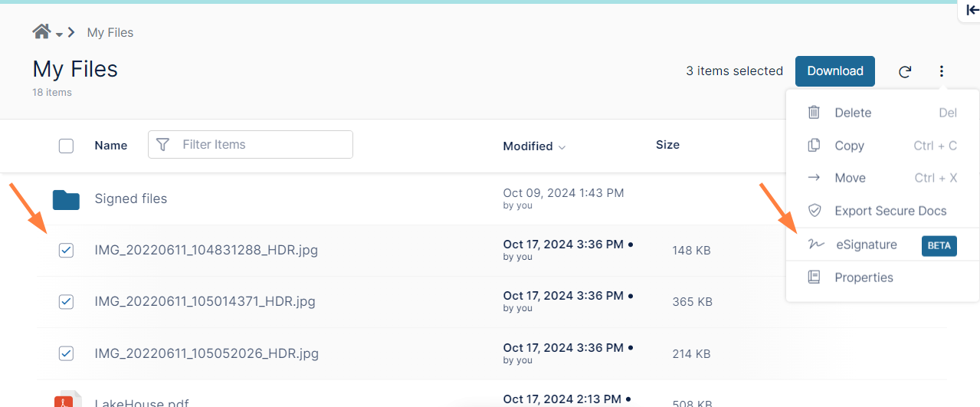Choose Copy from the actions menu
980x407 pixels.
click(849, 146)
